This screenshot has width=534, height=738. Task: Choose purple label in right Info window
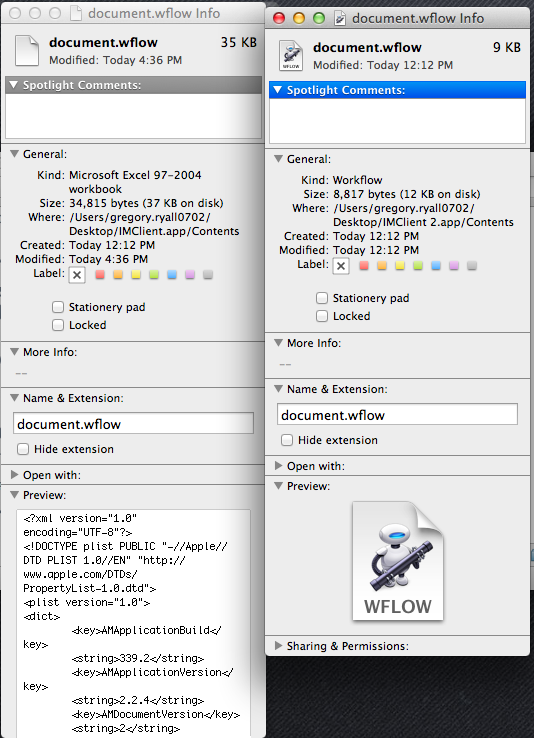[454, 265]
